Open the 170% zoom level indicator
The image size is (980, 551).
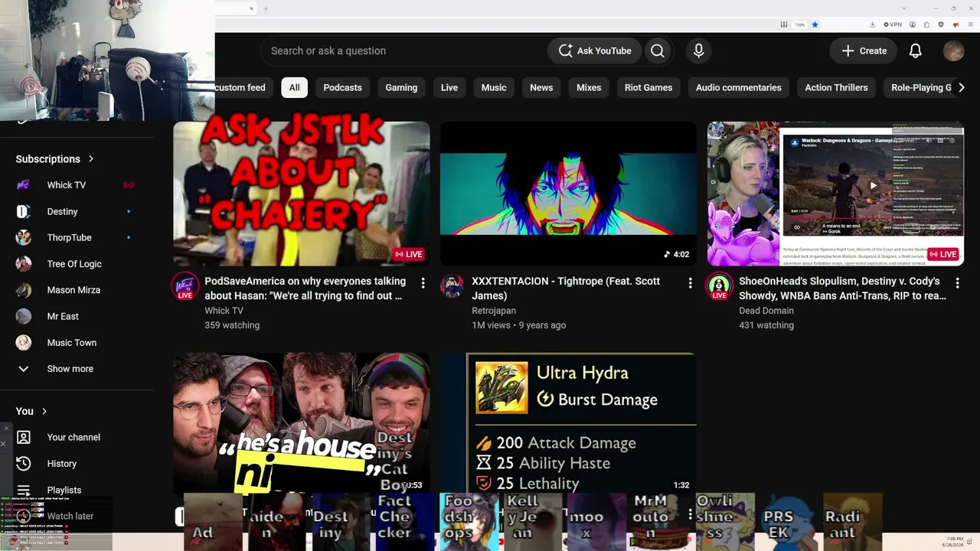coord(799,24)
